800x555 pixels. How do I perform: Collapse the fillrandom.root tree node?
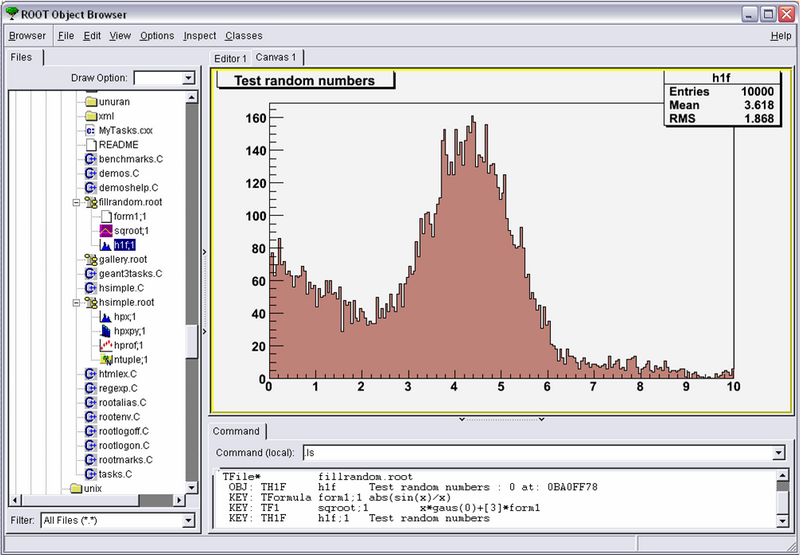(x=76, y=202)
